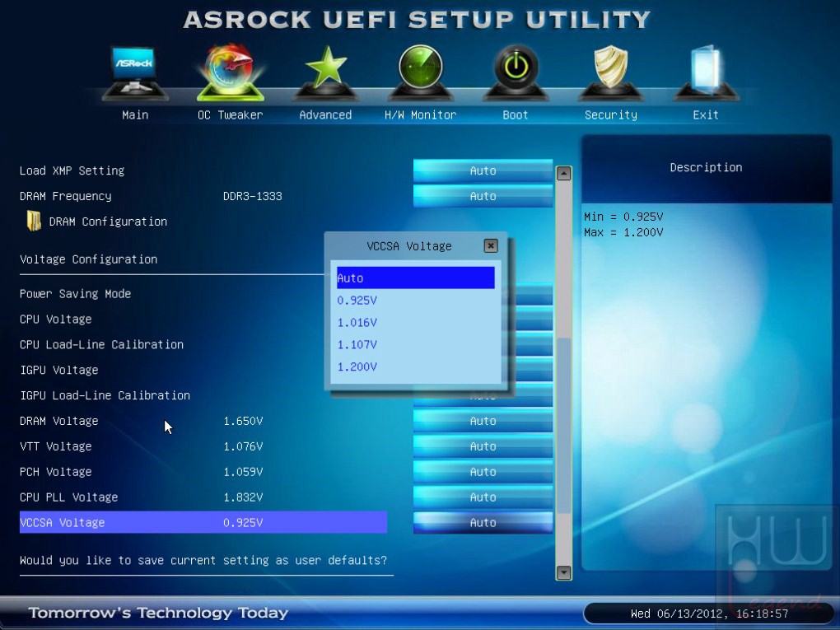Open DRAM Voltage Auto dropdown

[483, 421]
